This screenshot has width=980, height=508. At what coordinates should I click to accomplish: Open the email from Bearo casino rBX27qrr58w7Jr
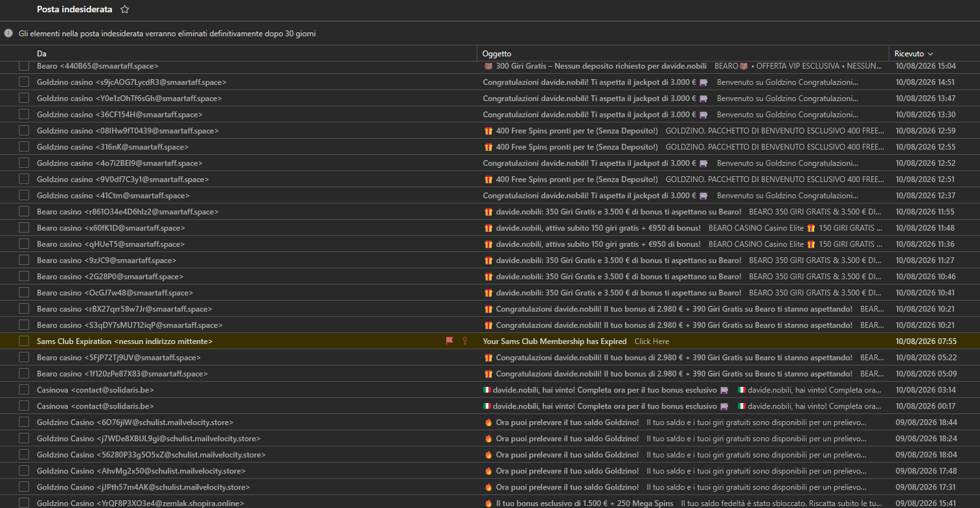490,309
